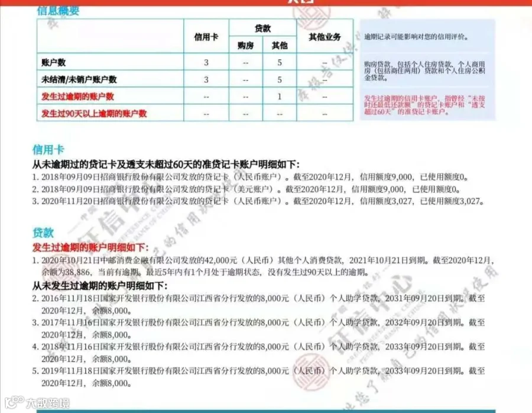Select the 信用卡 column header in the table
Viewport: 532px width, 413px height.
[206, 37]
